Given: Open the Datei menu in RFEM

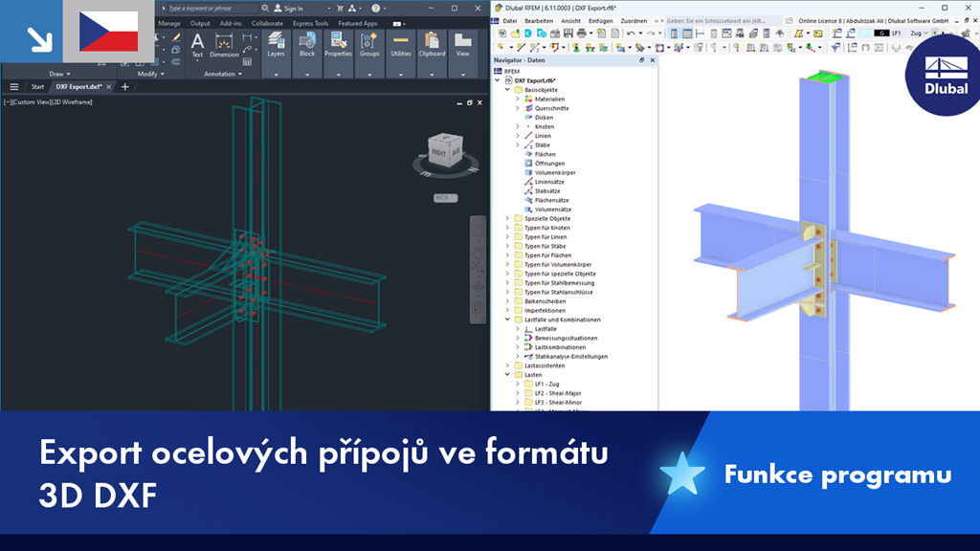Looking at the screenshot, I should 510,21.
